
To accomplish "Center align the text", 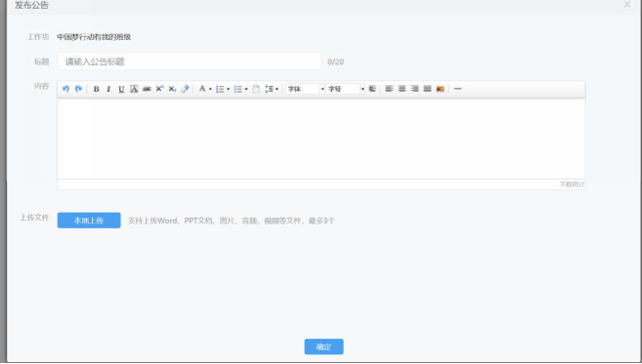I will tap(402, 89).
